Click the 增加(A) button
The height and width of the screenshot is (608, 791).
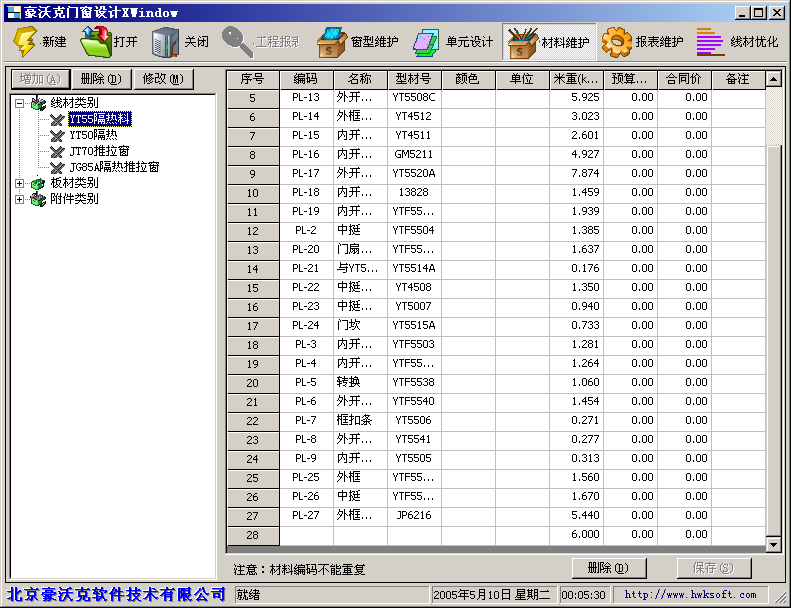(40, 79)
